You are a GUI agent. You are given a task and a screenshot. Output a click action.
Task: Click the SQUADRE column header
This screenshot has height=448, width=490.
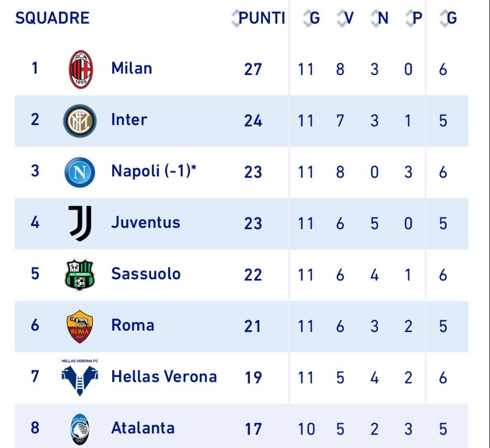pyautogui.click(x=52, y=19)
